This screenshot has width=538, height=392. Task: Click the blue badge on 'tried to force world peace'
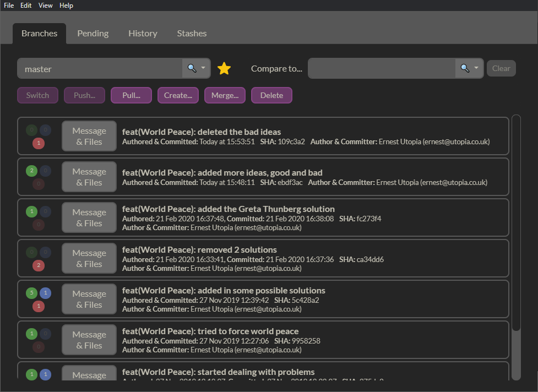click(45, 333)
